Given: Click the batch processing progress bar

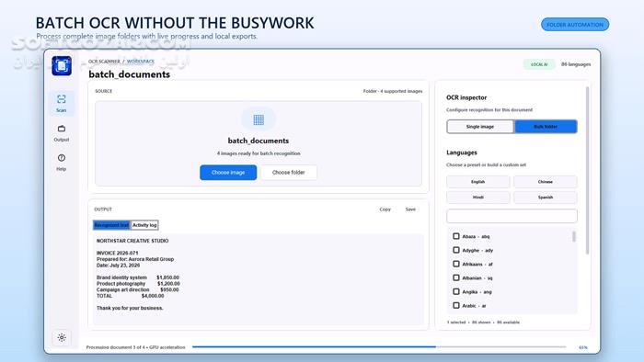Looking at the screenshot, I should [379, 346].
